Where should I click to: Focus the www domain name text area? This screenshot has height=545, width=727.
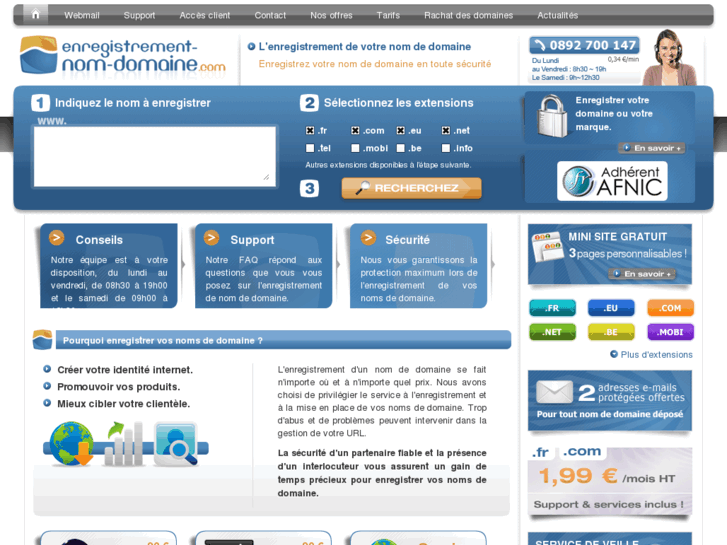[155, 157]
